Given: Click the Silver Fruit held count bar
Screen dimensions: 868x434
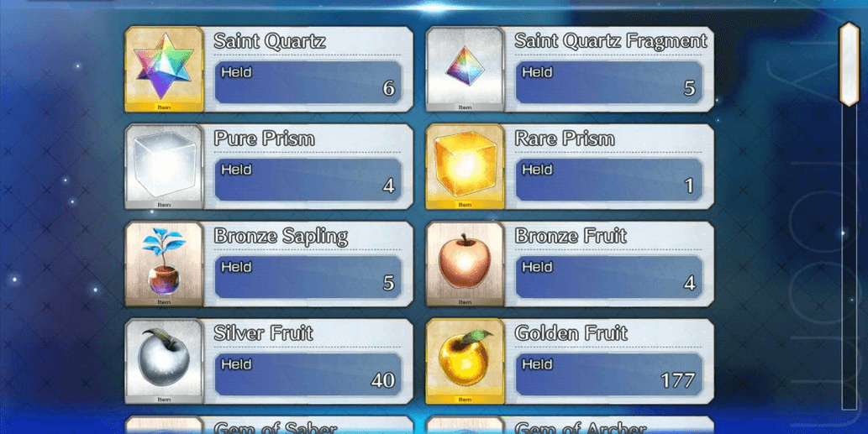Looking at the screenshot, I should coord(308,374).
